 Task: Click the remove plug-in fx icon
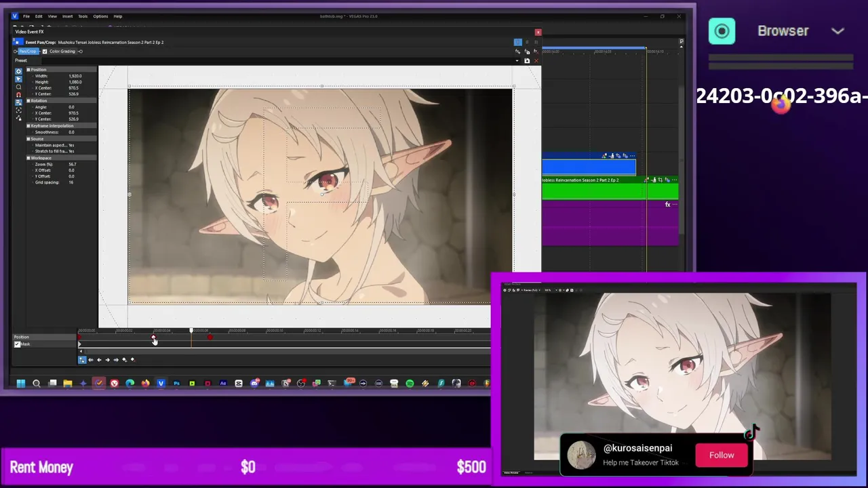[536, 52]
